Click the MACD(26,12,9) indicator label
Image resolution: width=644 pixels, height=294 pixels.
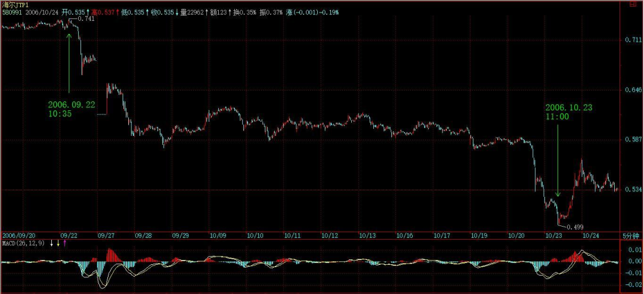pyautogui.click(x=24, y=243)
